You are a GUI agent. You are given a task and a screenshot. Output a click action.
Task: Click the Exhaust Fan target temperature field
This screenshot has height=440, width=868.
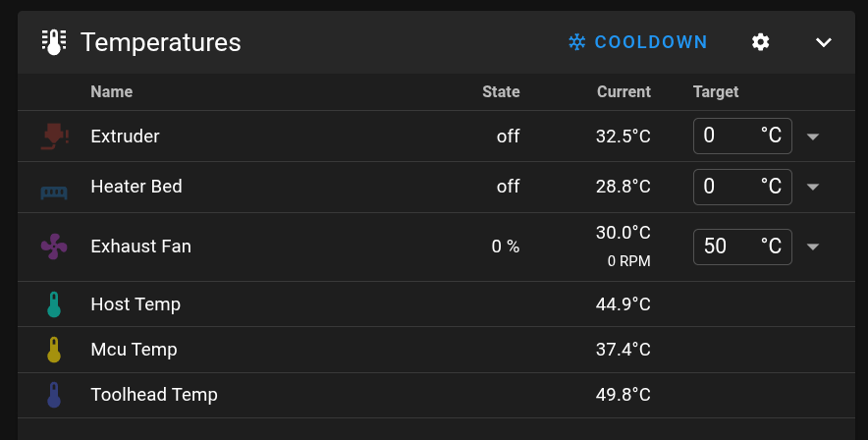pos(729,246)
